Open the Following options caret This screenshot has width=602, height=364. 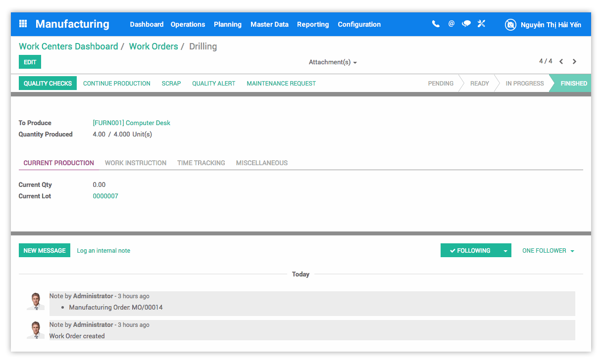[505, 250]
